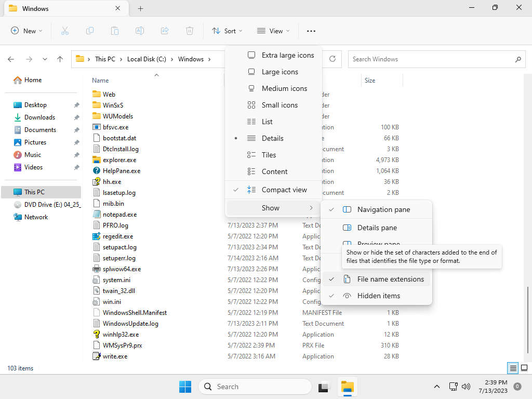
Task: Expand chevron after This PC in breadcrumb
Action: (x=121, y=59)
